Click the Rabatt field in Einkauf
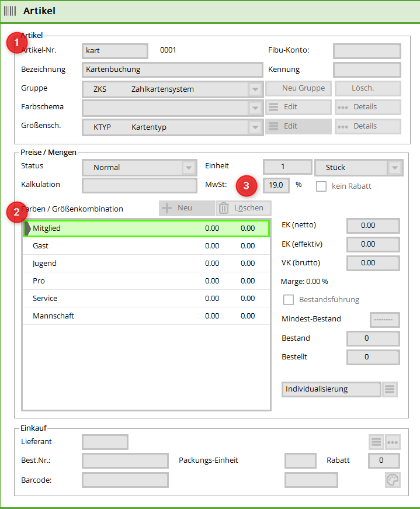420x509 pixels. tap(384, 461)
